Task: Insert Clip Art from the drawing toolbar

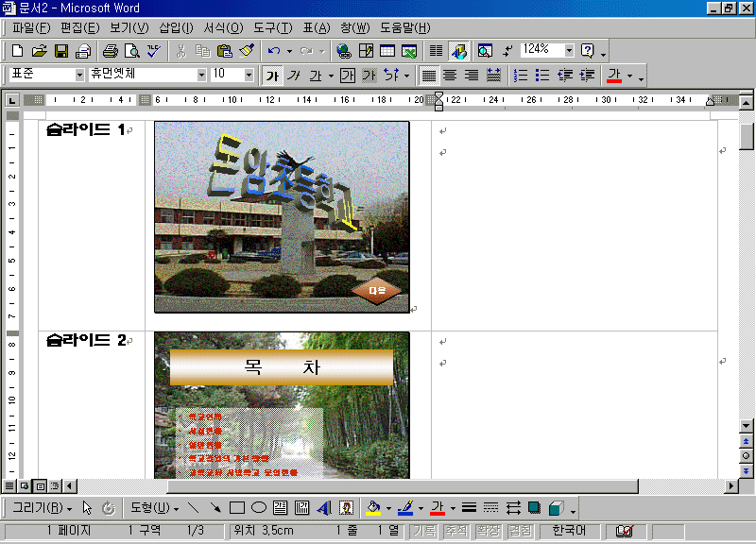Action: point(346,507)
